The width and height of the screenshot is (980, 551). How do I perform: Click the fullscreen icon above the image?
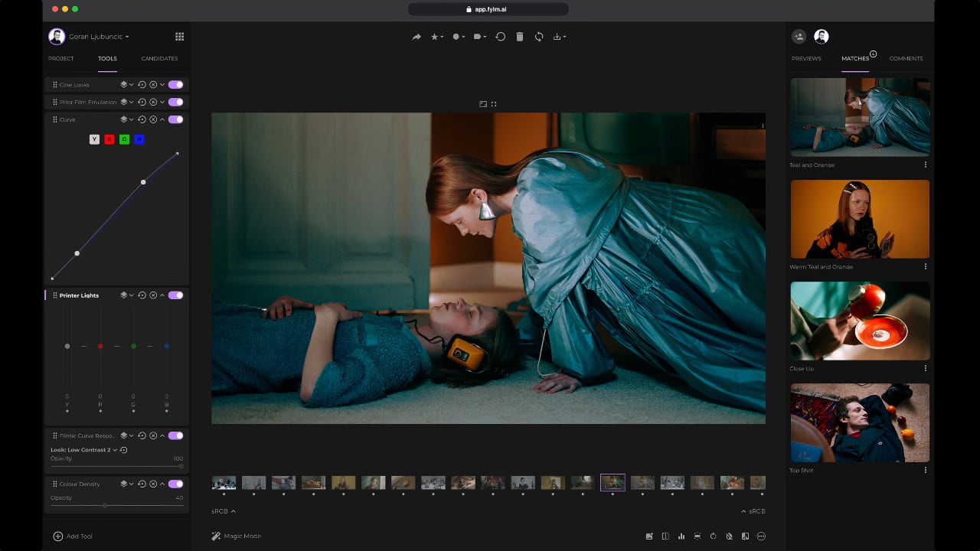click(x=494, y=104)
